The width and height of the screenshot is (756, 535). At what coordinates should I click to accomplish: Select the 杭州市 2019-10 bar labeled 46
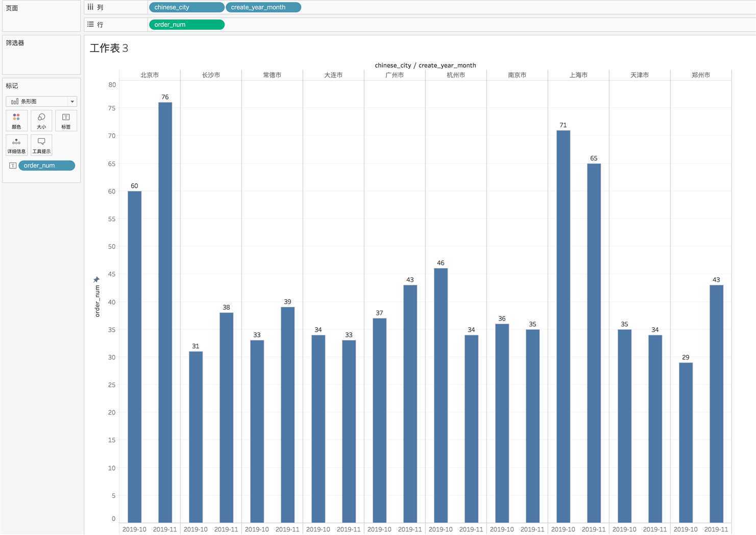tap(441, 395)
